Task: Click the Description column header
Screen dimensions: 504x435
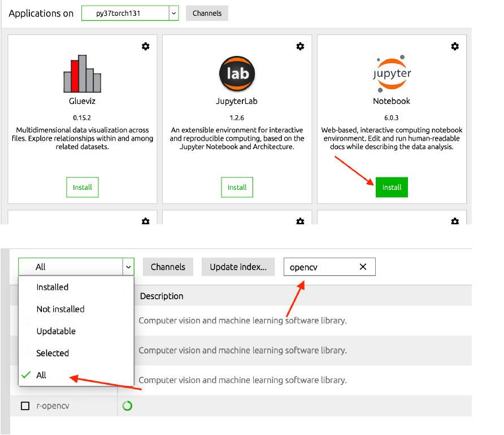Action: click(162, 296)
